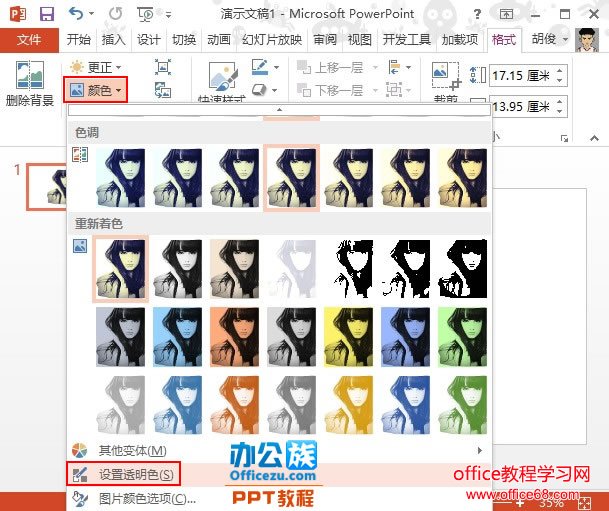Open the 审阅 tab
The image size is (609, 511).
tap(325, 40)
